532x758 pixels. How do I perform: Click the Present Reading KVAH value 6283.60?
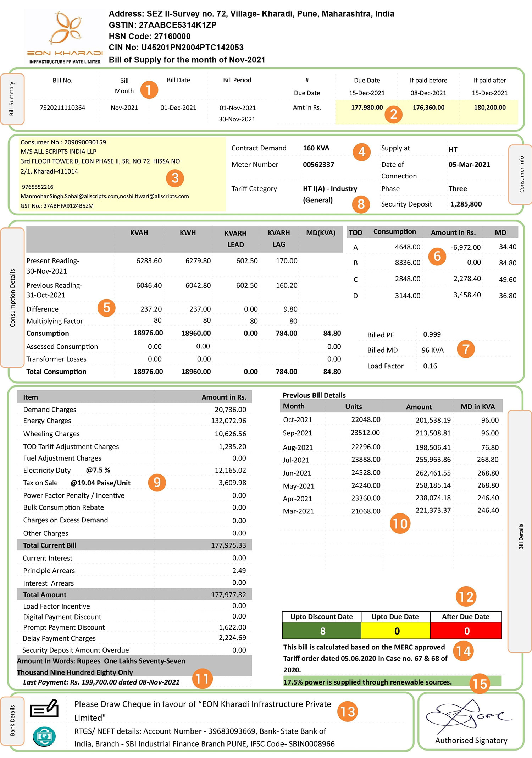[149, 260]
